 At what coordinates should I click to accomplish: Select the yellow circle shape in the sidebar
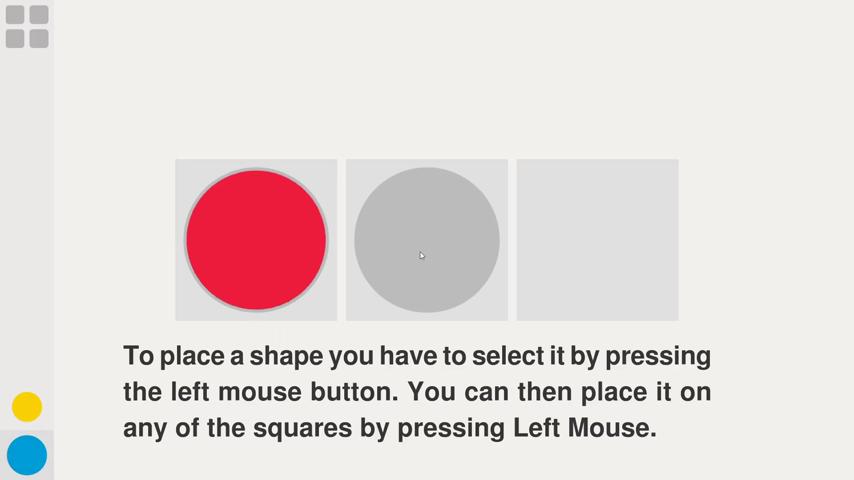[x=27, y=407]
